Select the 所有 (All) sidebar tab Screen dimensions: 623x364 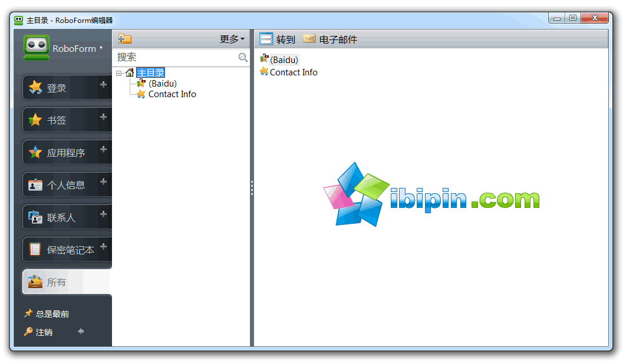point(67,282)
